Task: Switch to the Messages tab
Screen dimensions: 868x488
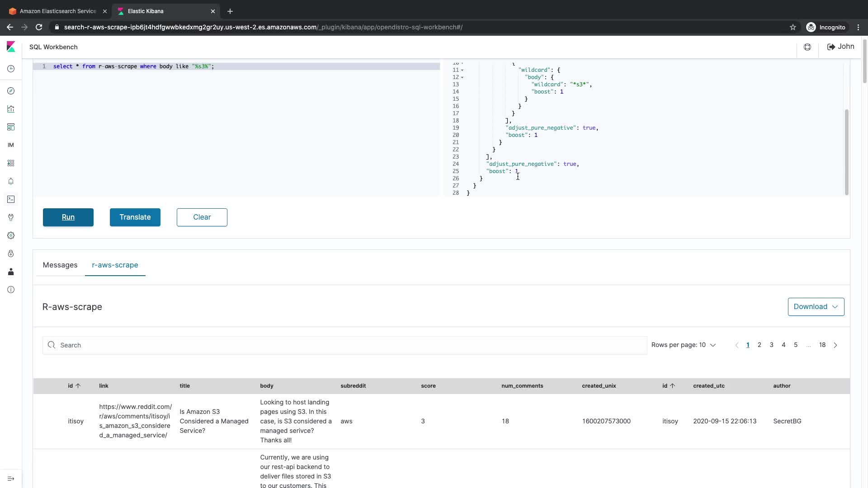Action: (x=60, y=265)
